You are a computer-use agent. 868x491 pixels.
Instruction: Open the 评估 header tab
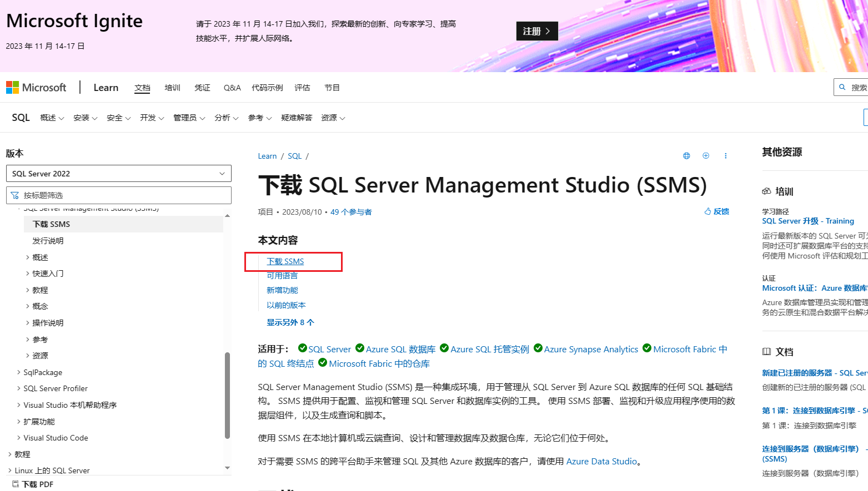(x=302, y=88)
